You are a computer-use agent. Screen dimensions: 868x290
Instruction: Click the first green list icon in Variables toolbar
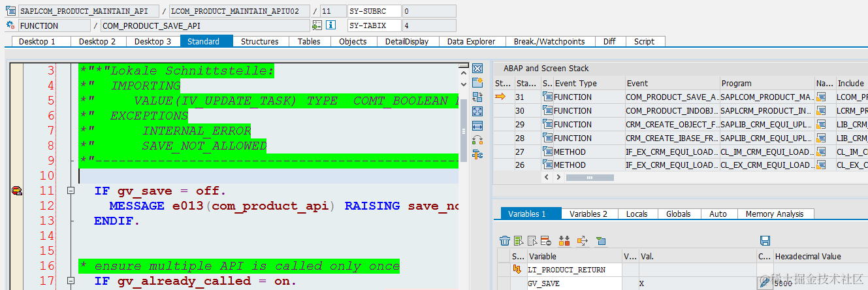519,240
